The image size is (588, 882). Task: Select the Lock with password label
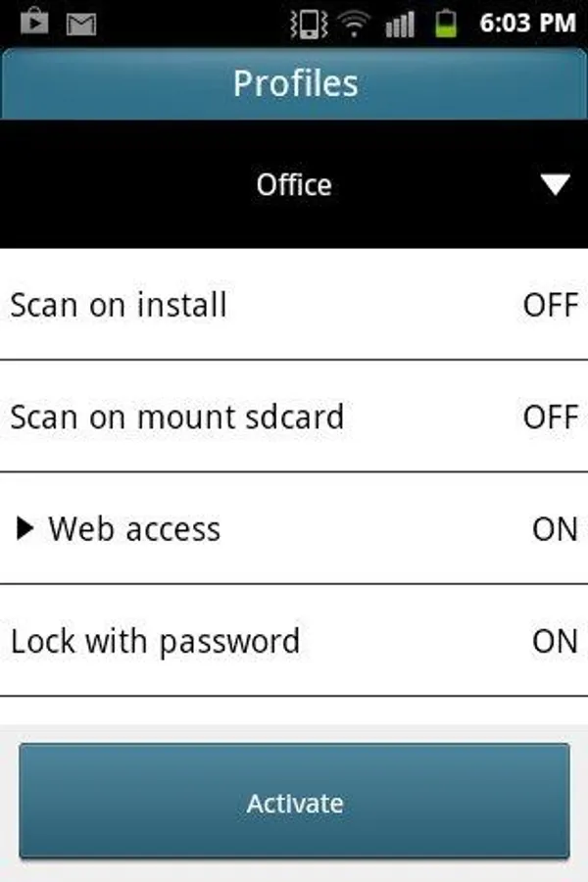point(155,642)
